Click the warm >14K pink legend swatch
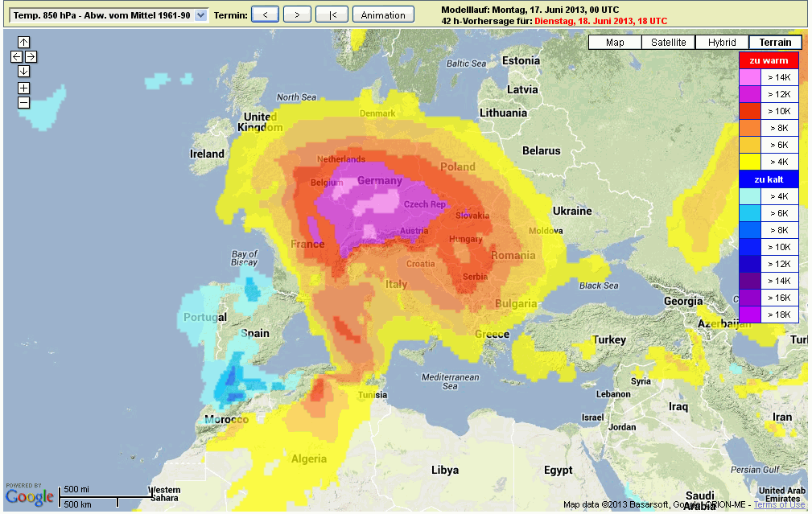This screenshot has width=812, height=514. pyautogui.click(x=750, y=77)
